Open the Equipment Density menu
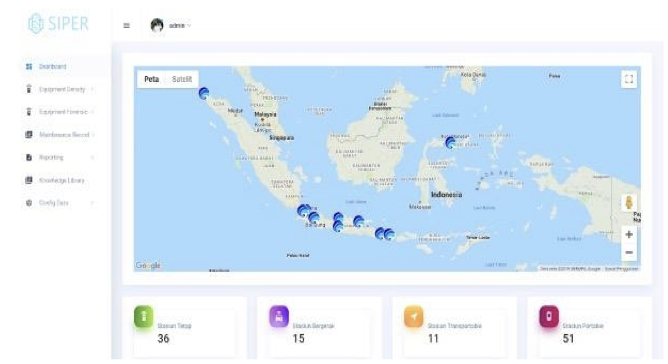 pos(62,89)
